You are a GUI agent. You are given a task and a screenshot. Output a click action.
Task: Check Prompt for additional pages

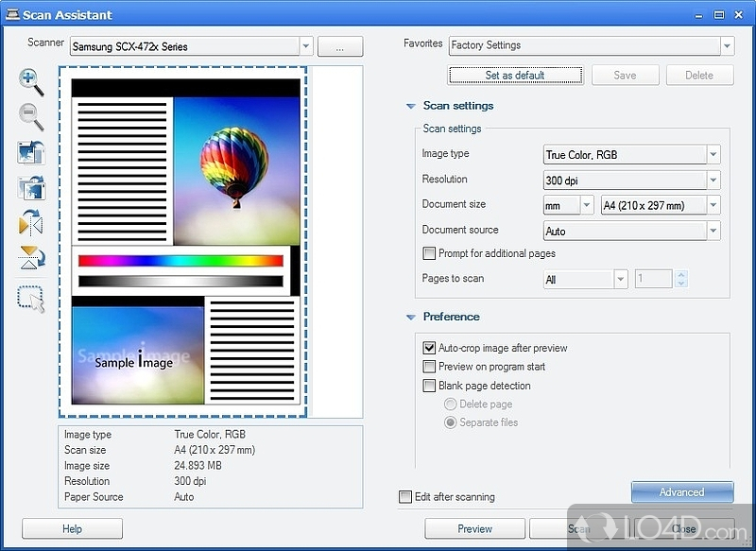point(430,253)
